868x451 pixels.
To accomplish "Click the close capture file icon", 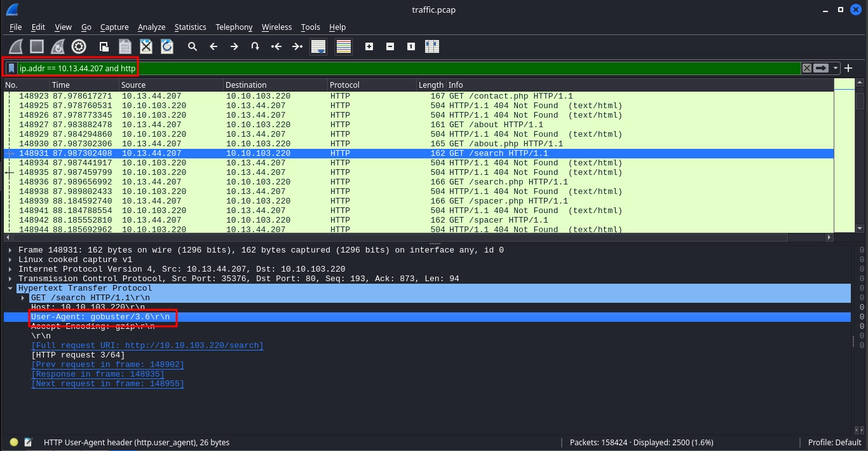I will [x=146, y=46].
